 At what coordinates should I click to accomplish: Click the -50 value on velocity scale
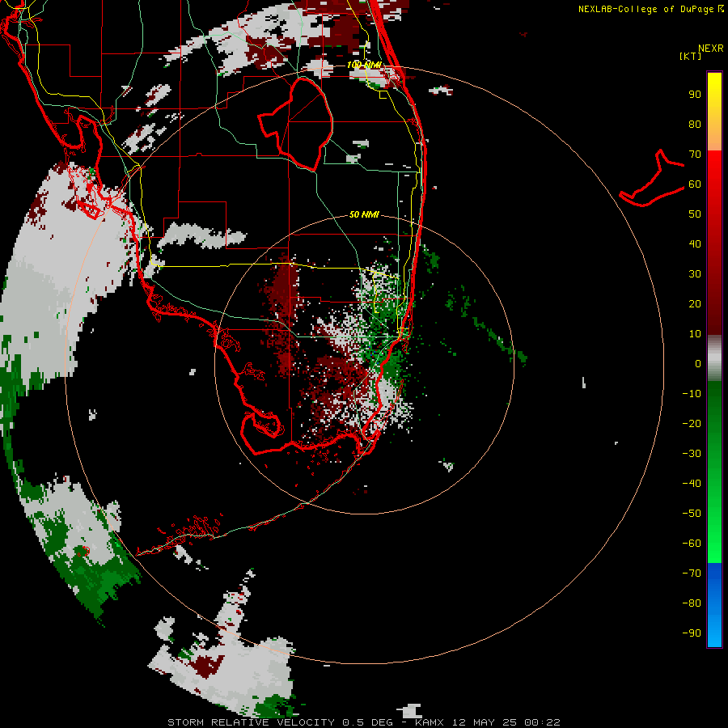tap(692, 514)
